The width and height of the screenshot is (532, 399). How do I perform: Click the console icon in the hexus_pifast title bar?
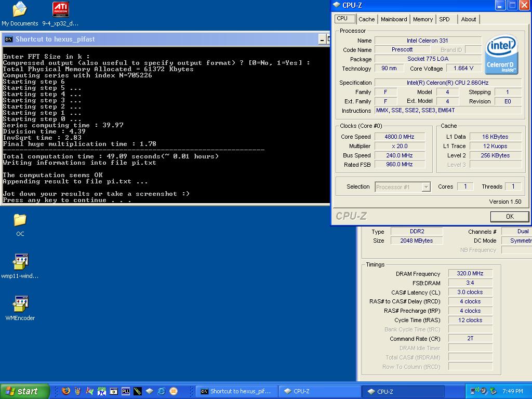click(x=8, y=39)
